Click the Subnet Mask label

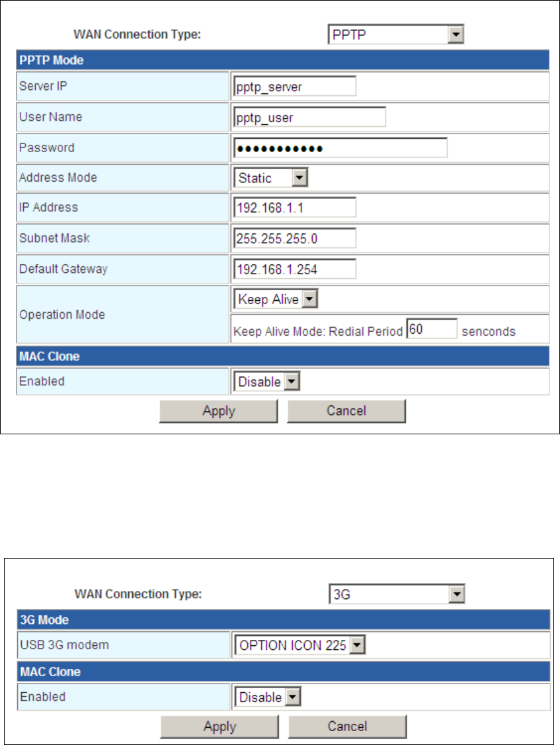click(x=55, y=238)
